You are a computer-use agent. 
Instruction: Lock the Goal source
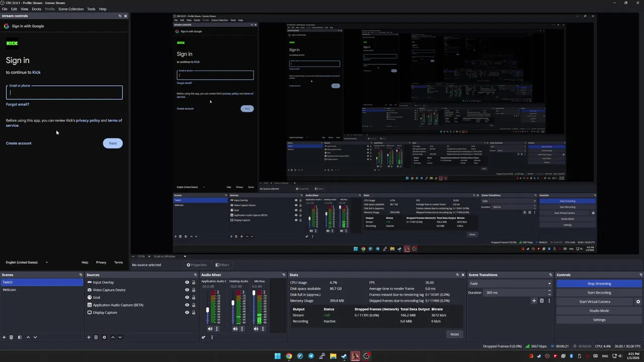194,298
